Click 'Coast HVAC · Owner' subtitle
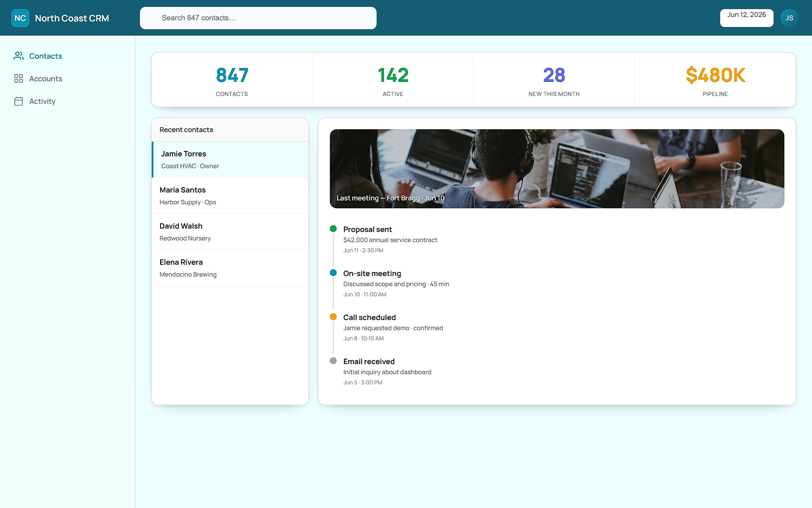Image resolution: width=812 pixels, height=508 pixels. (x=190, y=166)
